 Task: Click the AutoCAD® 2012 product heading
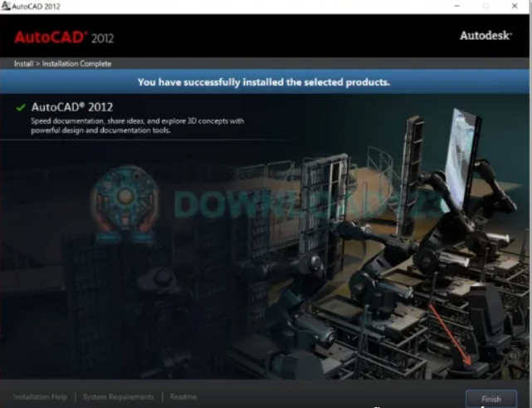(x=72, y=107)
